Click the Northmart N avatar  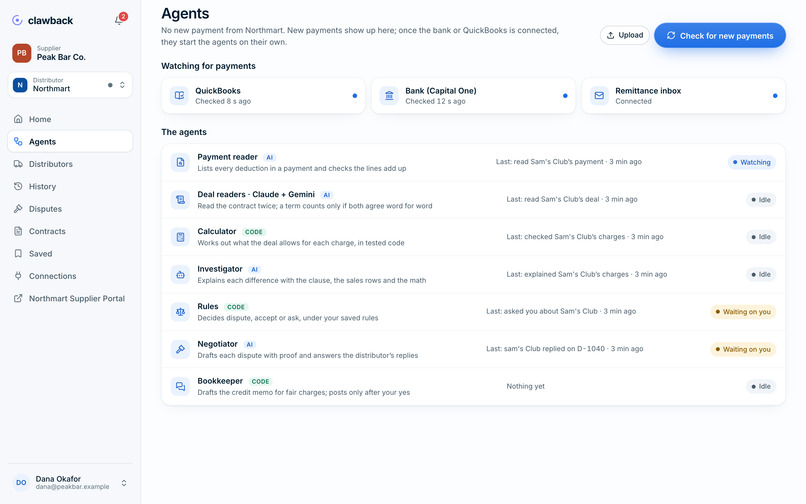pyautogui.click(x=20, y=85)
